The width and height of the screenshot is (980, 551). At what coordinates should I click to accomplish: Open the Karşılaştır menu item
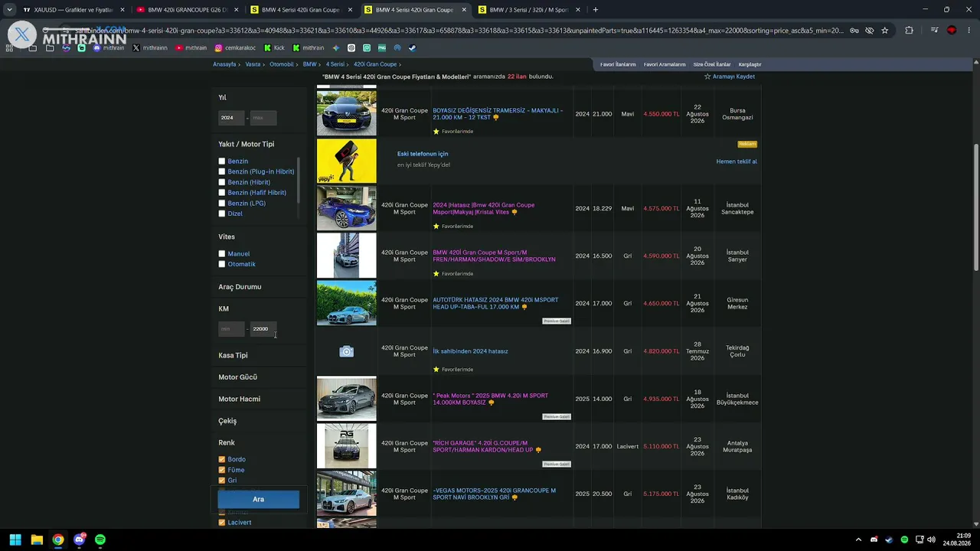coord(750,64)
